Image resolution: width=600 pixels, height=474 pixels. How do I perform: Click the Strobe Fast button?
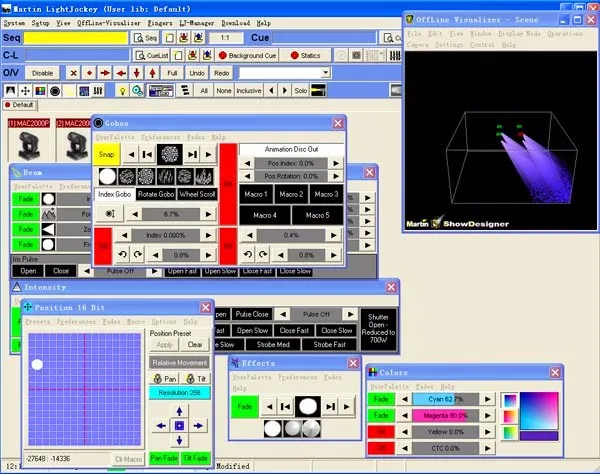[x=329, y=344]
